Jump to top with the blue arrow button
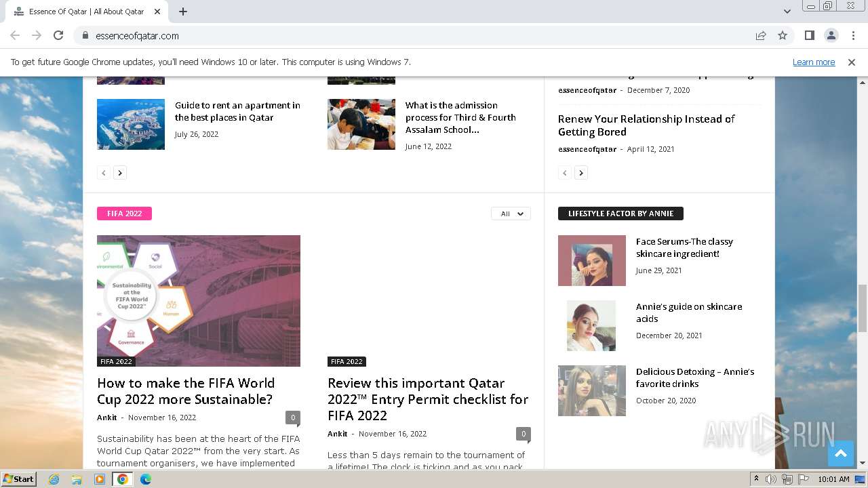The height and width of the screenshot is (488, 868). tap(841, 454)
